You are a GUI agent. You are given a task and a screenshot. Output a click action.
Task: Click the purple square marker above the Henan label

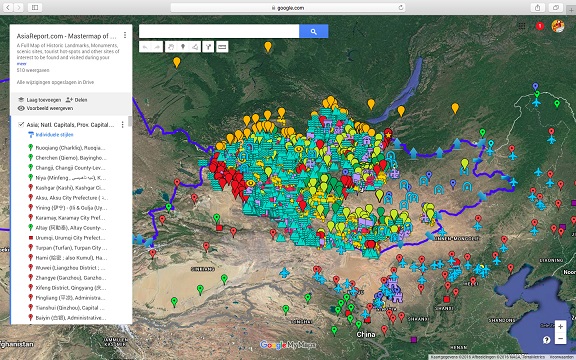[x=414, y=339]
